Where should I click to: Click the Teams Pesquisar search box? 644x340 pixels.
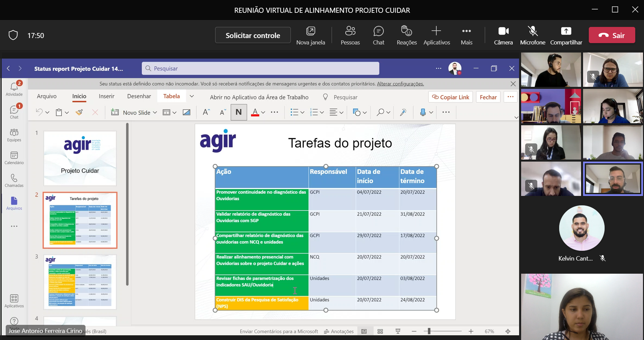(x=260, y=68)
